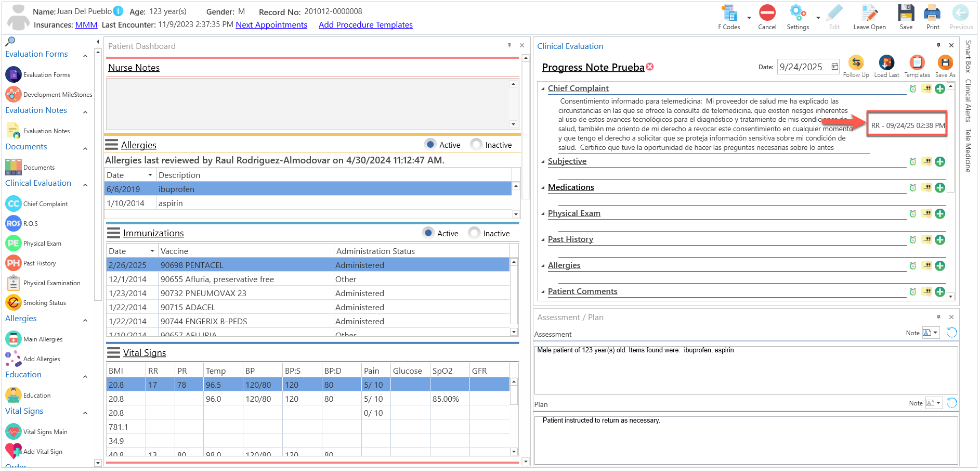Open the MMM insurance link
Viewport: 980px width, 471px height.
(86, 24)
